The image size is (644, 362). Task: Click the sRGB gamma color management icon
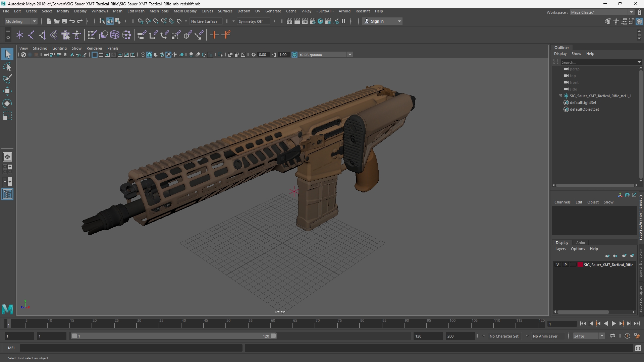(294, 55)
